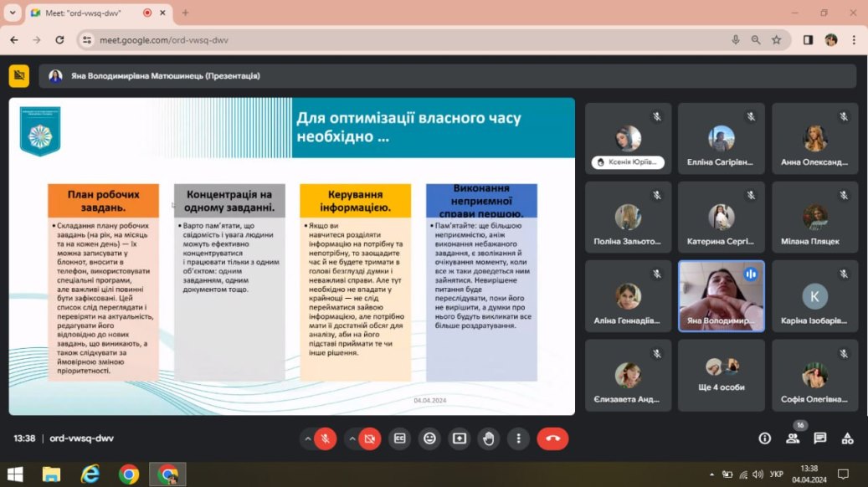
Task: Open volume control in tray
Action: tap(758, 474)
